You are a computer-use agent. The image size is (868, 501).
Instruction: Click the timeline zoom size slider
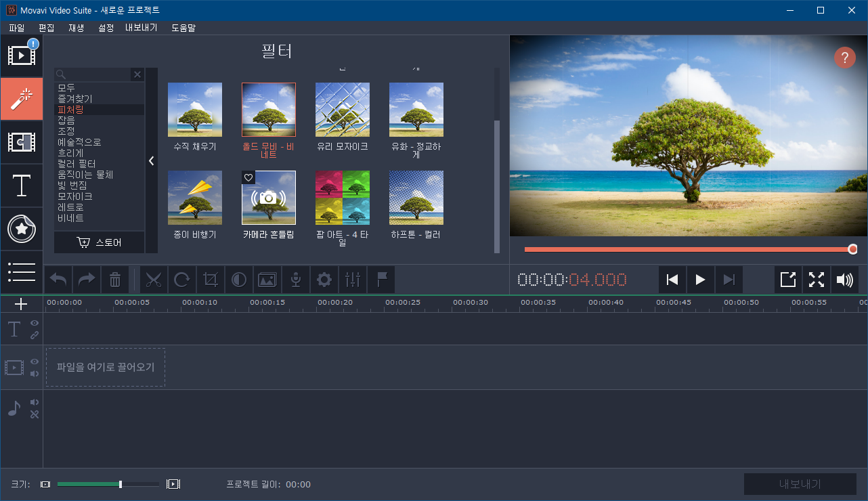108,484
